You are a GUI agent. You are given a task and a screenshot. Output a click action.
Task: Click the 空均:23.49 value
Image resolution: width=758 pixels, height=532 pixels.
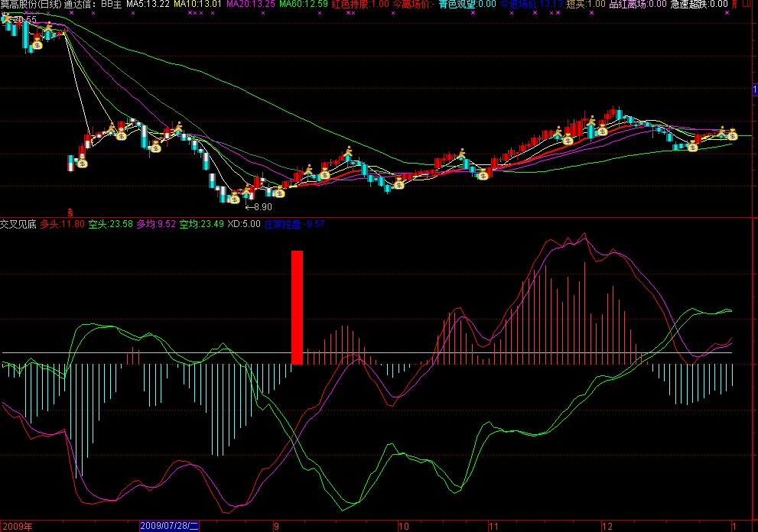202,224
